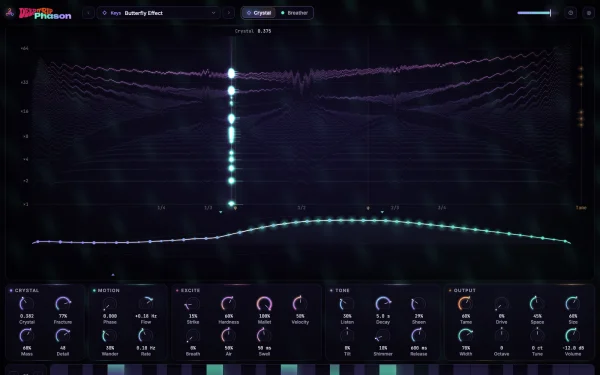Click the Wander knob at 38%
The width and height of the screenshot is (600, 375).
point(110,336)
